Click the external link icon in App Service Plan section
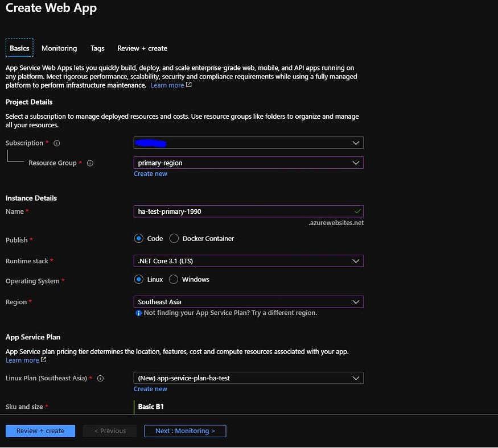The height and width of the screenshot is (448, 498). click(x=43, y=360)
